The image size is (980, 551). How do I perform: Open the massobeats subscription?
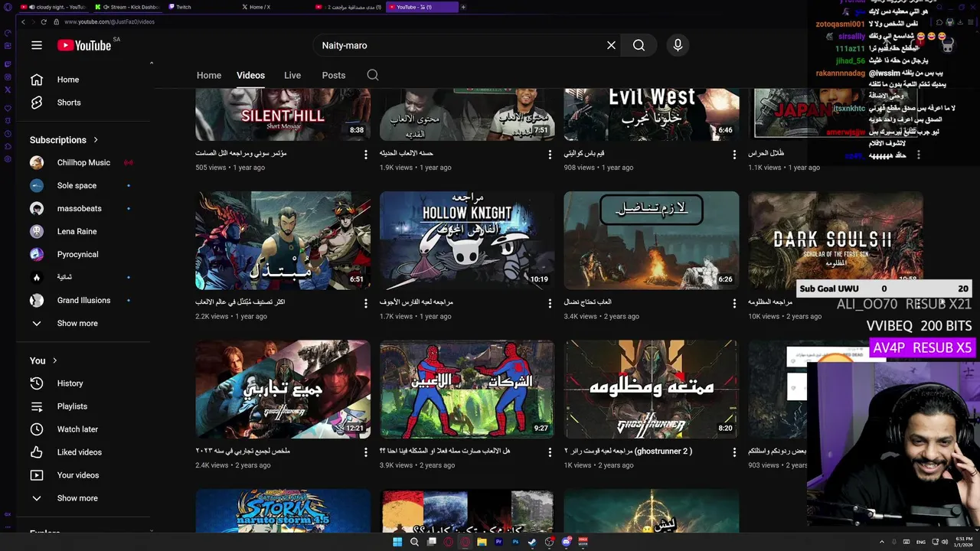pos(84,208)
